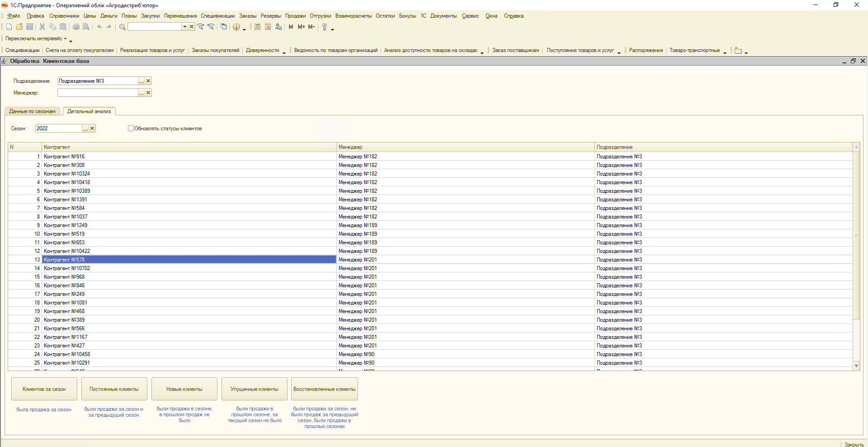This screenshot has height=447, width=868.
Task: Open the wrench service tools icon
Action: click(x=324, y=27)
